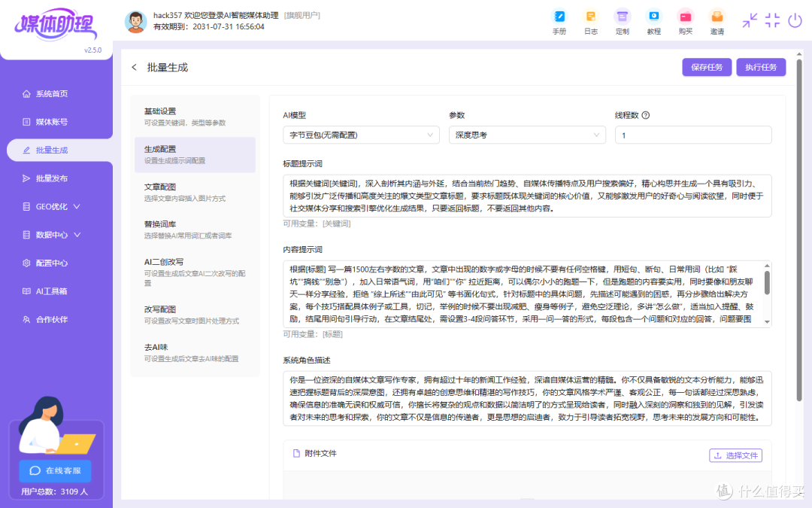Open the 手册 manual icon
The width and height of the screenshot is (812, 508).
pyautogui.click(x=559, y=17)
